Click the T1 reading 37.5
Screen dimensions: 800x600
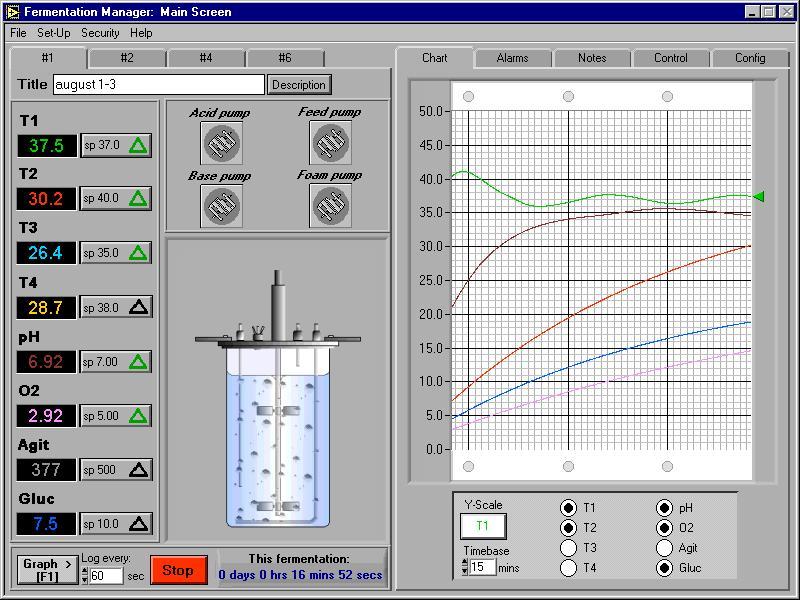coord(46,146)
